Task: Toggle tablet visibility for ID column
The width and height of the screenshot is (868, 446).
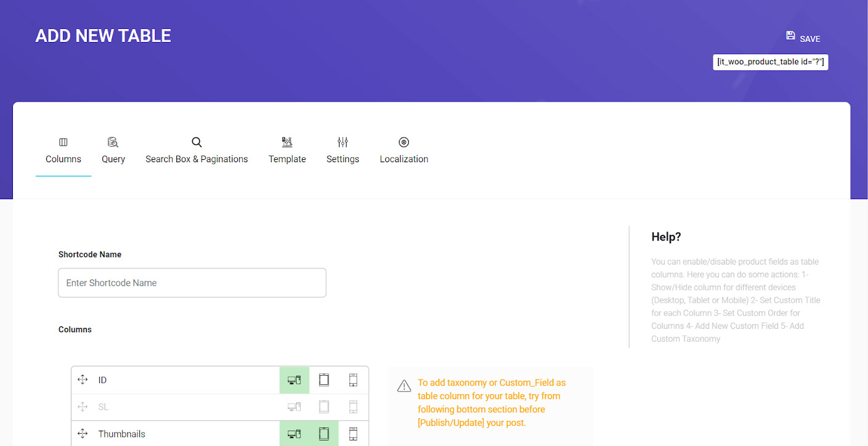Action: tap(324, 380)
